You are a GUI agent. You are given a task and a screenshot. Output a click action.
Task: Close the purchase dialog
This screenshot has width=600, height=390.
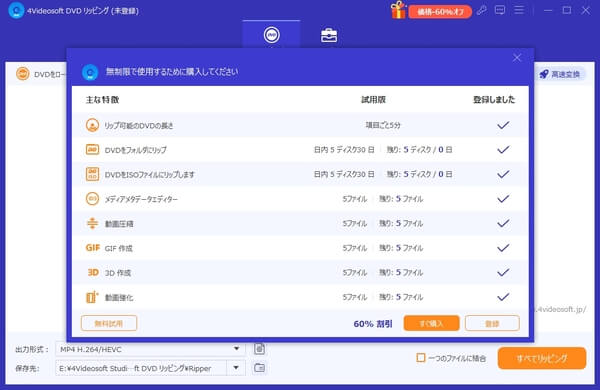pyautogui.click(x=517, y=58)
